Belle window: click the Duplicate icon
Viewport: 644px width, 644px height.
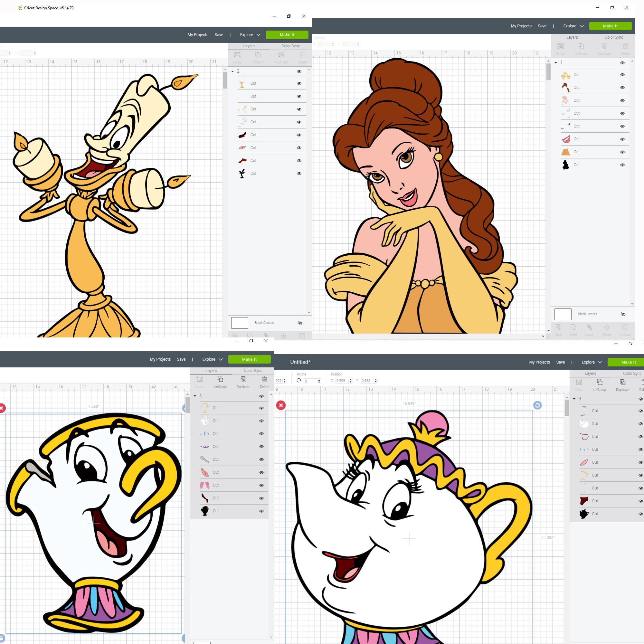pos(604,46)
